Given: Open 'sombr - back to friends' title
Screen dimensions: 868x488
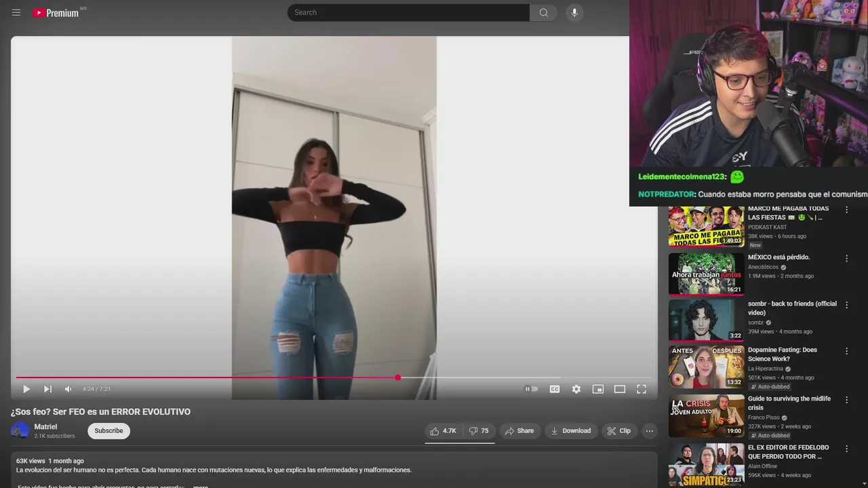Looking at the screenshot, I should [792, 308].
